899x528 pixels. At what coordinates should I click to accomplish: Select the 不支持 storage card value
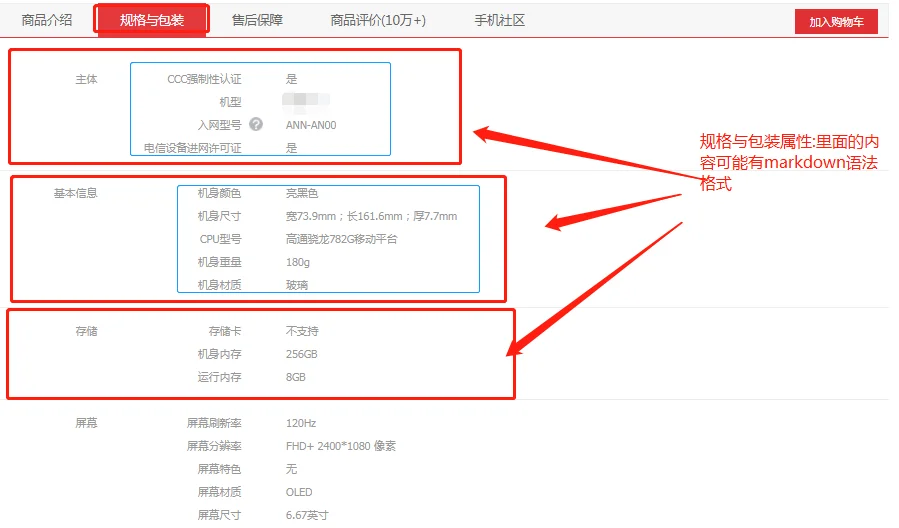(x=302, y=331)
